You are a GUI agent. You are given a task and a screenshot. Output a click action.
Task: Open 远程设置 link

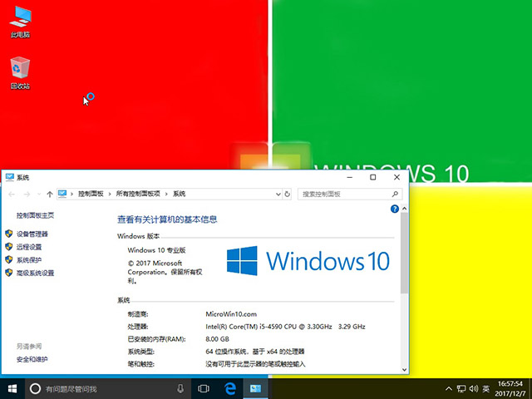(29, 247)
